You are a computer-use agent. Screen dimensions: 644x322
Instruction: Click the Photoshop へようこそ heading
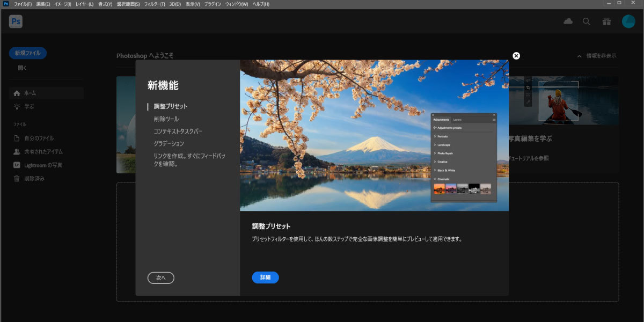[x=145, y=56]
